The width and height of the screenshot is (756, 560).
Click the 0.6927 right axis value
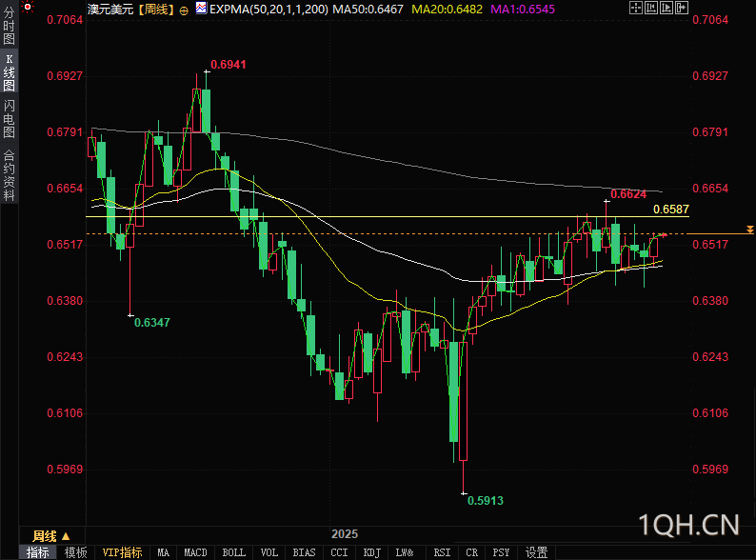click(x=710, y=76)
